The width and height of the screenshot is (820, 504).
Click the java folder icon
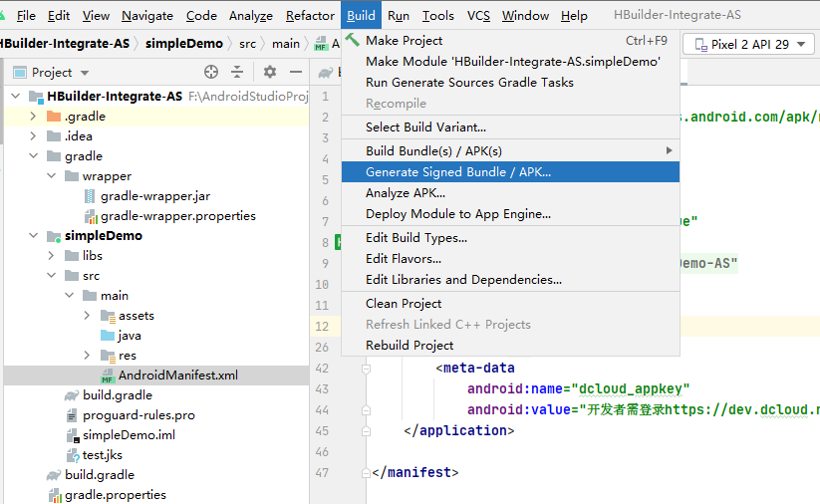tap(108, 335)
